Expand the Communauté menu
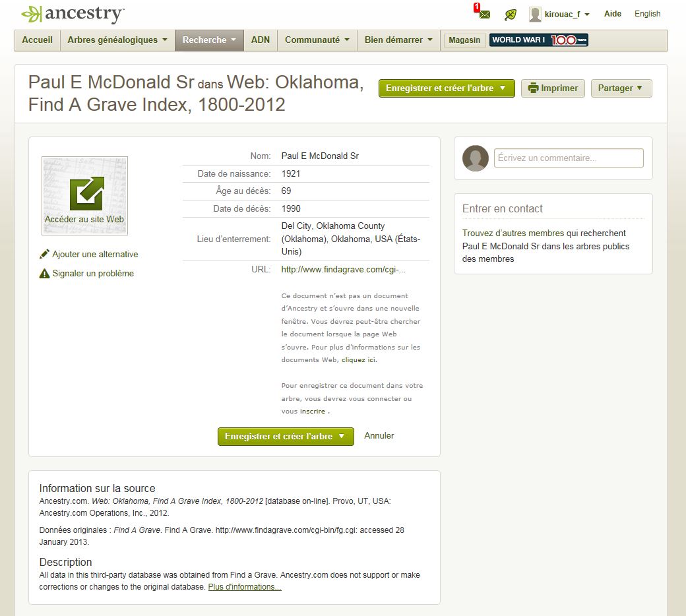The width and height of the screenshot is (686, 616). (x=317, y=40)
